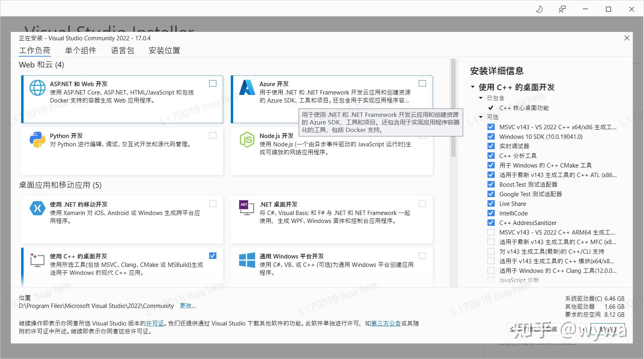Collapse 使用 C++ 的桌面开发 details

point(473,87)
